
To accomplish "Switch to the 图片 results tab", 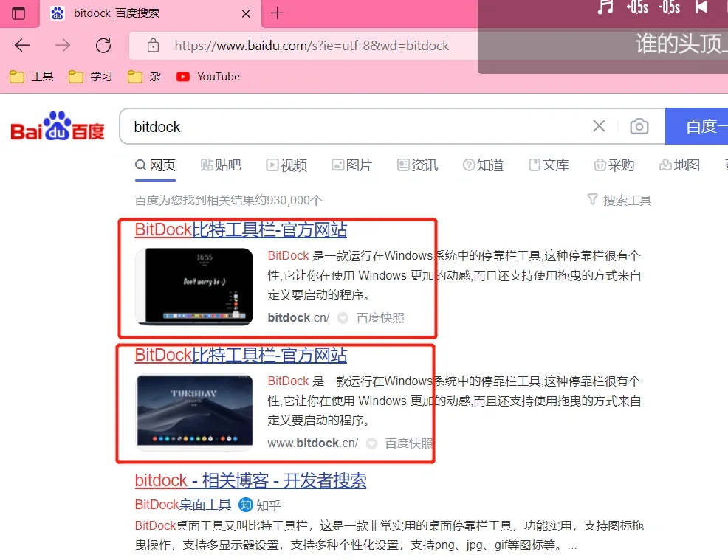I will [352, 165].
